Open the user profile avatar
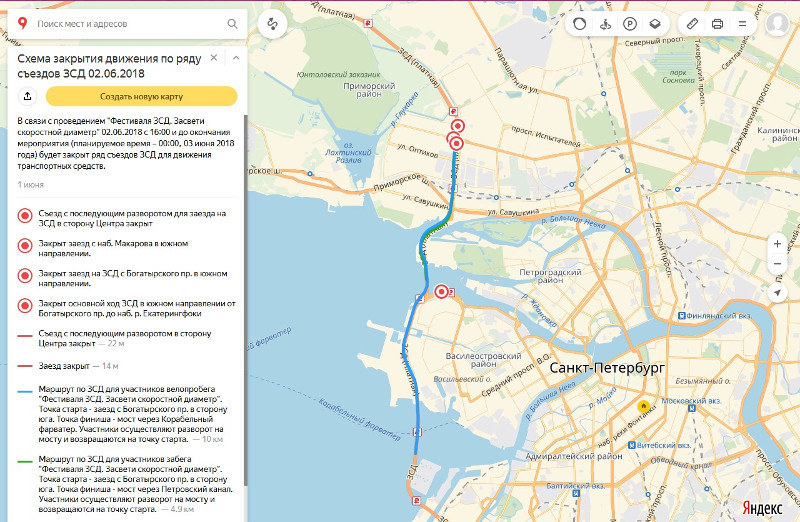800x522 pixels. (778, 23)
